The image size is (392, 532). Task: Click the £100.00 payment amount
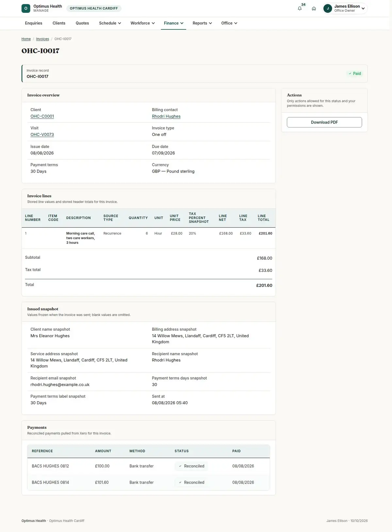(x=102, y=466)
